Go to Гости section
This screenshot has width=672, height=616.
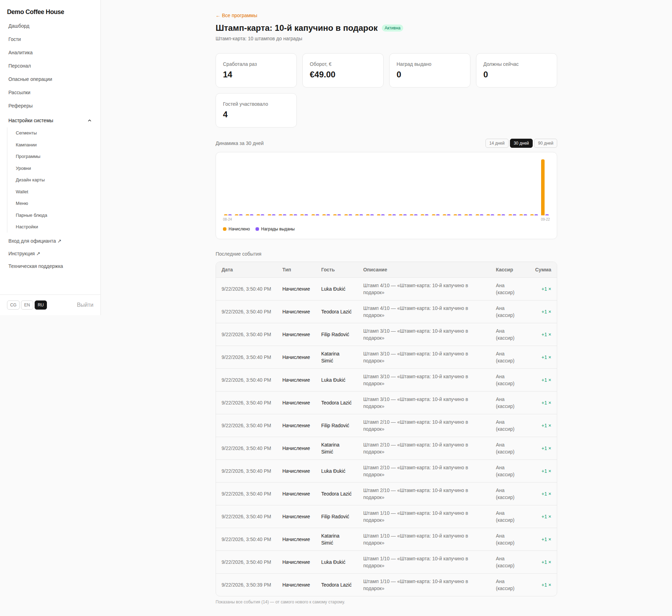tap(15, 39)
